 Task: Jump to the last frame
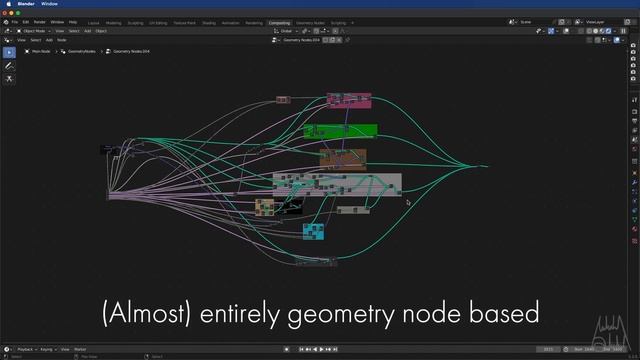[x=335, y=349]
